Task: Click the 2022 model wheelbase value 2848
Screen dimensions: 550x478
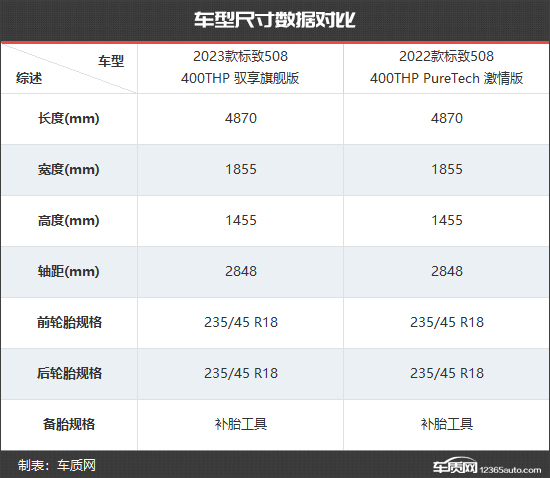Action: 447,271
